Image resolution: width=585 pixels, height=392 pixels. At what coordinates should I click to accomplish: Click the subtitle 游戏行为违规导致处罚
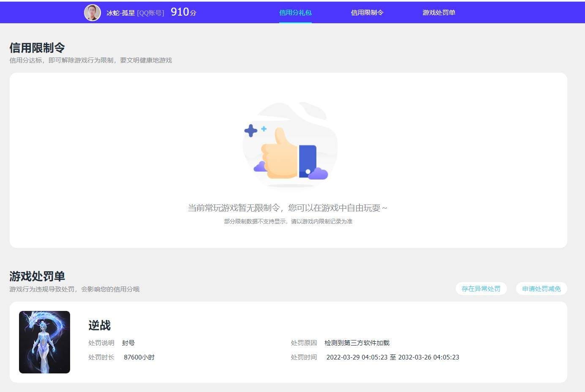pos(74,289)
